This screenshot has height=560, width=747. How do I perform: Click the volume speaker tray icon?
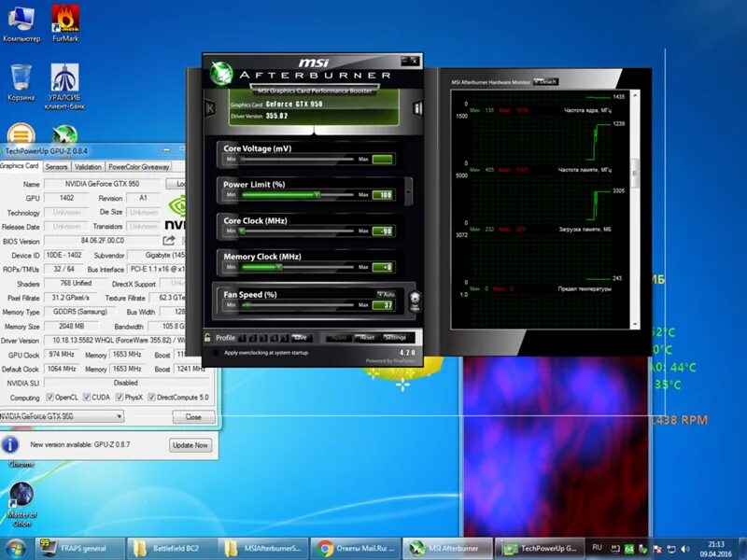pos(685,549)
